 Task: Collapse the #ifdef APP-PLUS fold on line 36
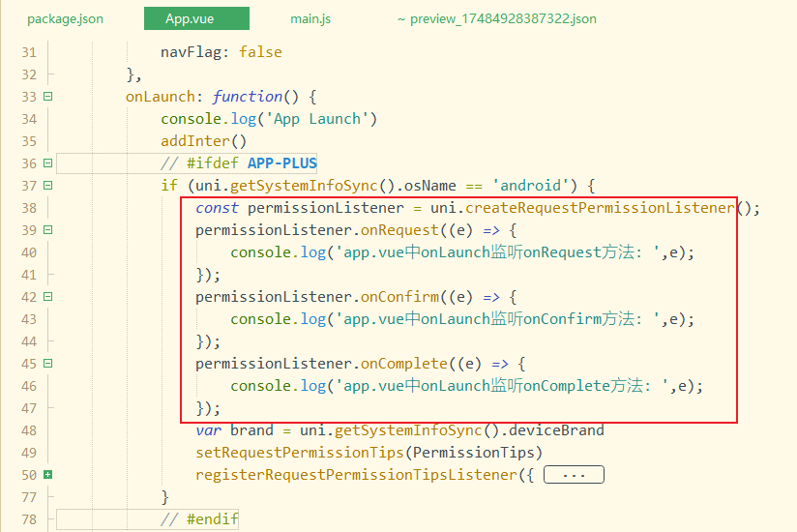(47, 163)
